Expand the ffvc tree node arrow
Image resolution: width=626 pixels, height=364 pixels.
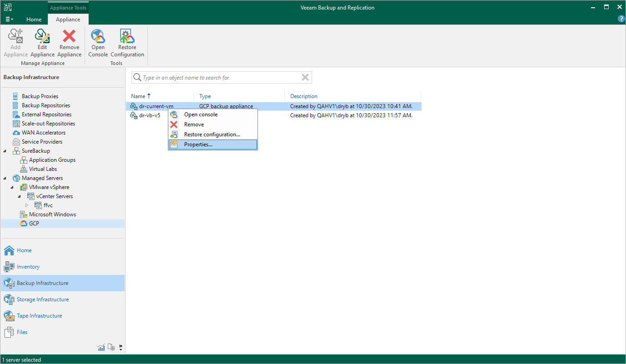[27, 205]
